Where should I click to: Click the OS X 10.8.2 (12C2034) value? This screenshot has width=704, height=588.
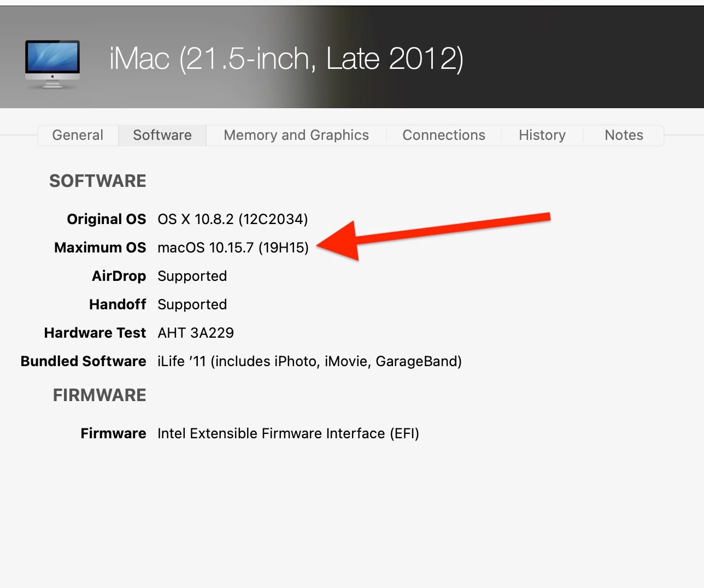point(233,219)
